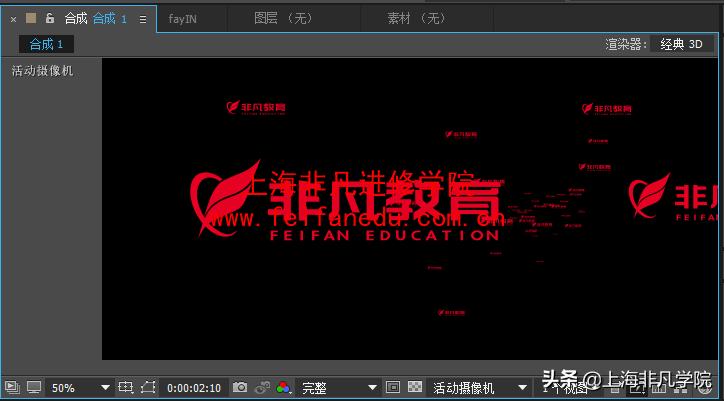Click the Always Preview This View icon

[x=11, y=387]
